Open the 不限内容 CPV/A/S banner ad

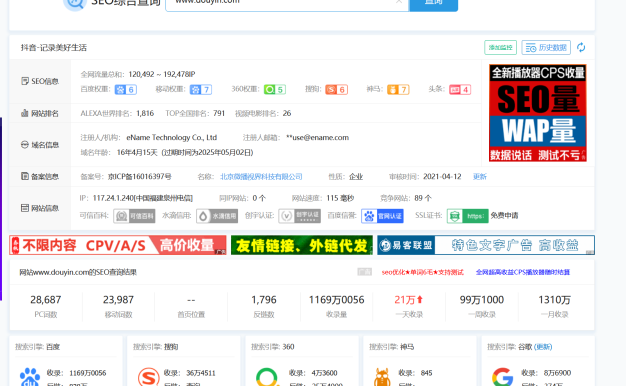click(118, 245)
